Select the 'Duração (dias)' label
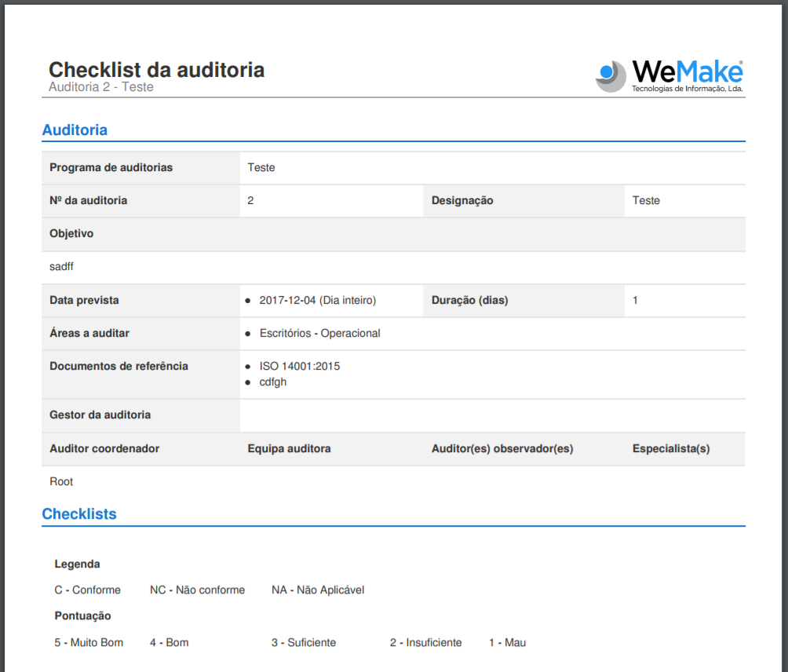 click(x=469, y=300)
